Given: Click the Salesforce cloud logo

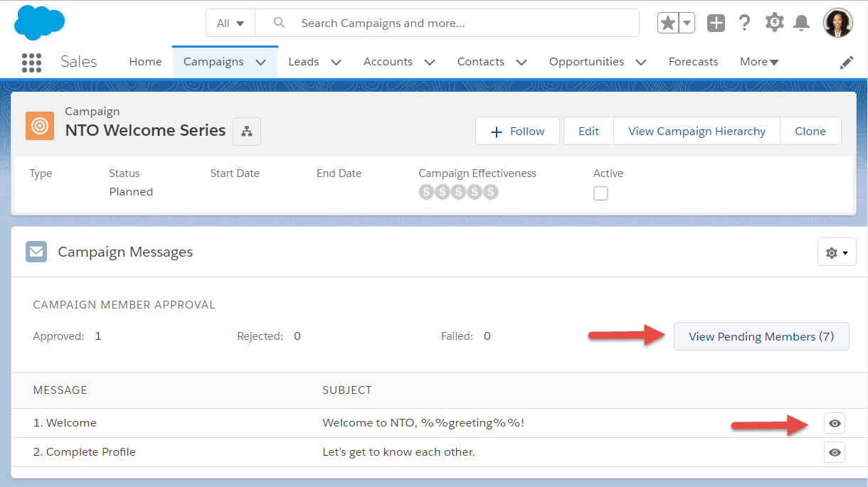Looking at the screenshot, I should (40, 22).
